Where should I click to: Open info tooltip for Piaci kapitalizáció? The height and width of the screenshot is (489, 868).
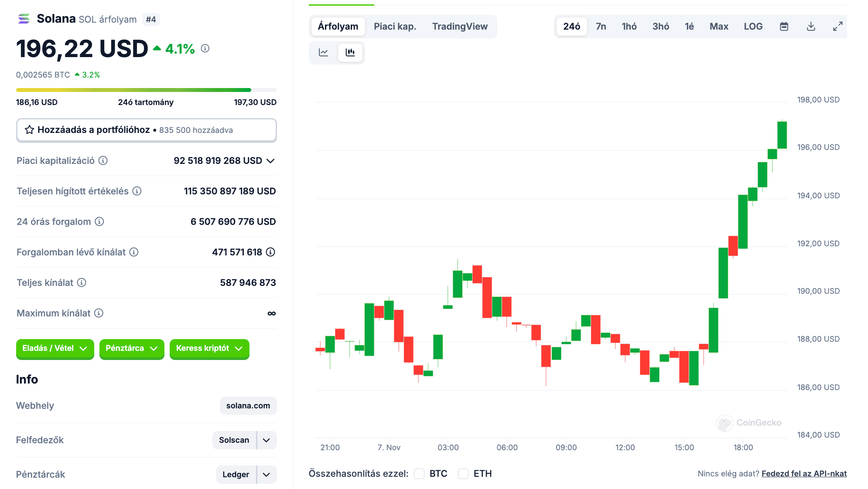(103, 160)
